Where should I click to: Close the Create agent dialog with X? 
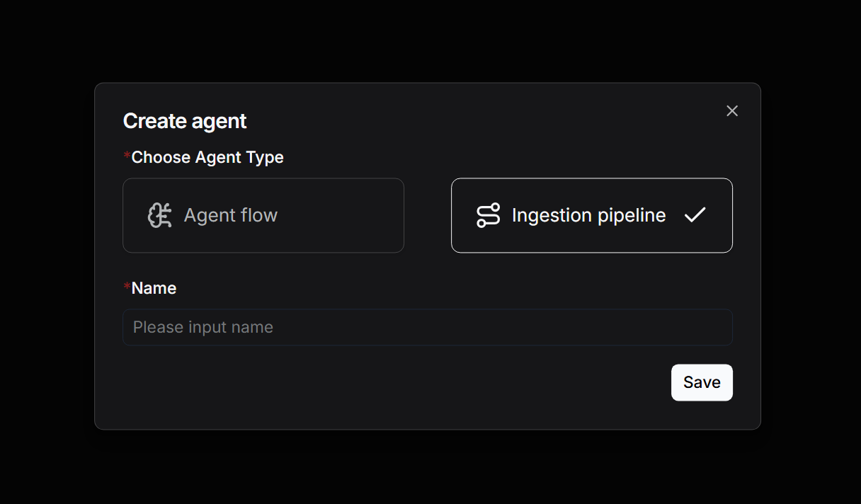click(x=732, y=111)
